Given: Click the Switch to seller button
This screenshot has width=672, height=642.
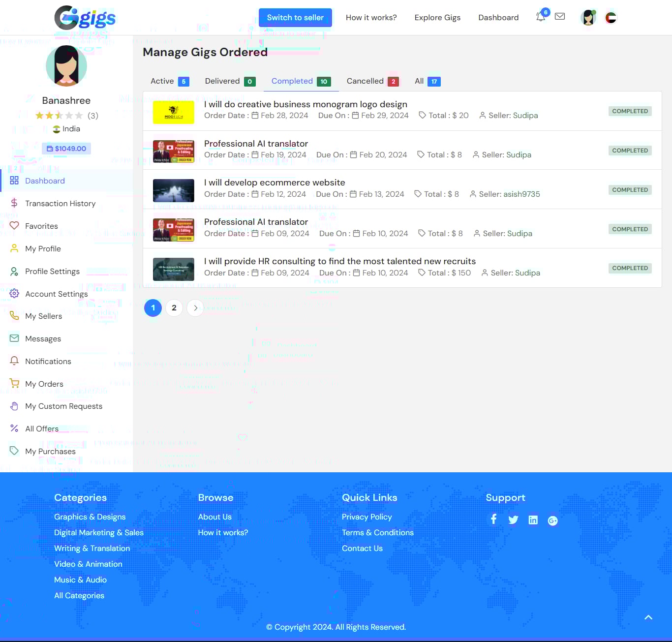Looking at the screenshot, I should click(295, 18).
